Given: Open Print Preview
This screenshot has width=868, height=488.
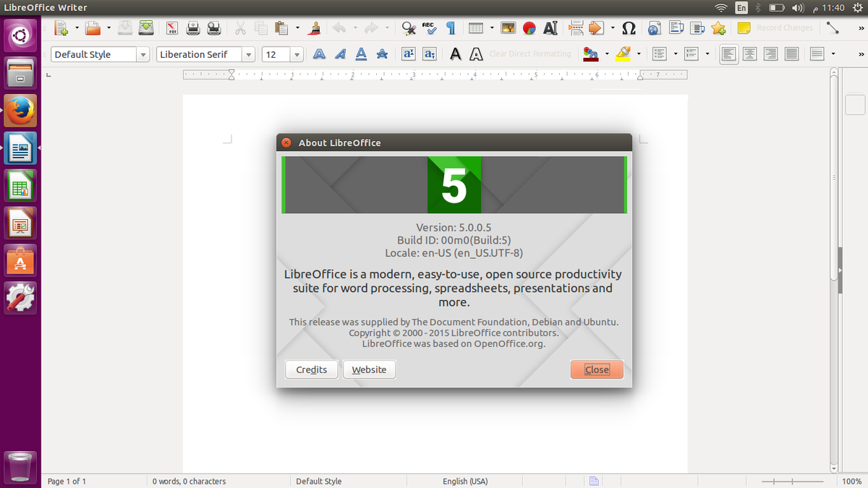Looking at the screenshot, I should point(214,28).
